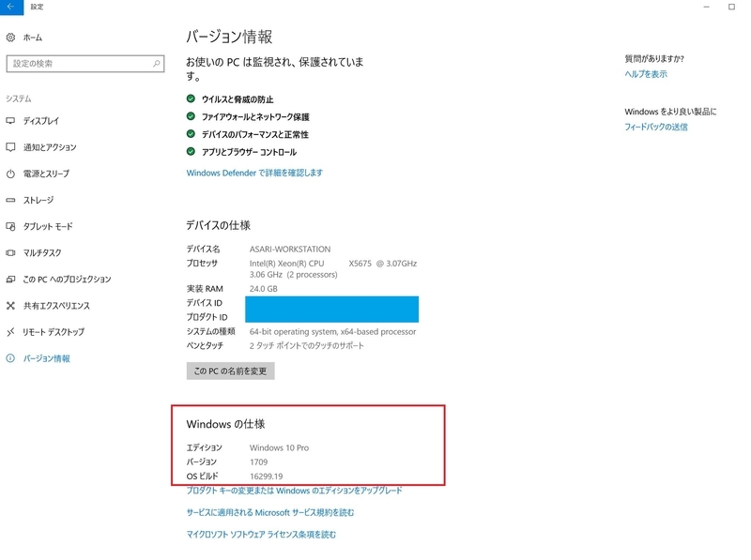Click the device name ASARI-WORKSTATION
The width and height of the screenshot is (751, 560).
tap(290, 250)
